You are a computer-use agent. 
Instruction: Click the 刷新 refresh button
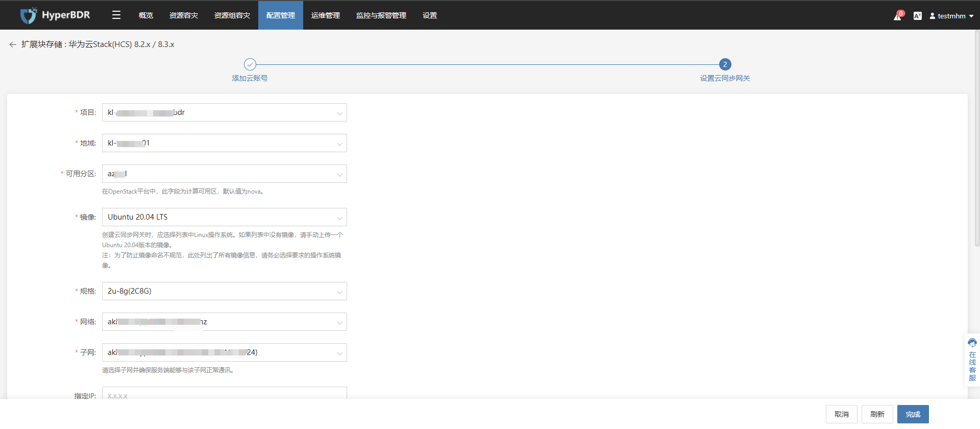tap(877, 414)
